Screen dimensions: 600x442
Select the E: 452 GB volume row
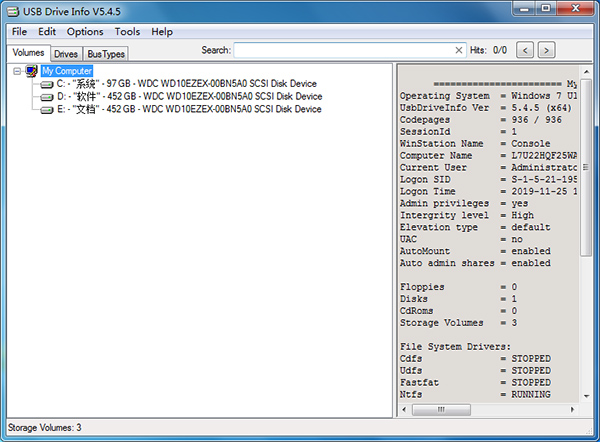189,109
